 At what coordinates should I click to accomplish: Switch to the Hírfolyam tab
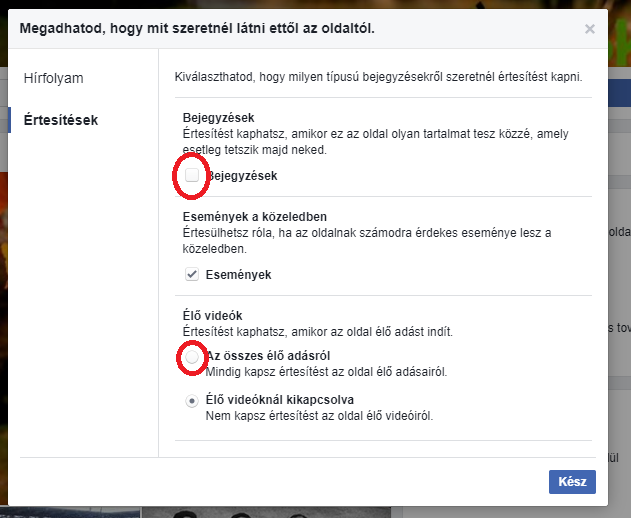pos(53,77)
